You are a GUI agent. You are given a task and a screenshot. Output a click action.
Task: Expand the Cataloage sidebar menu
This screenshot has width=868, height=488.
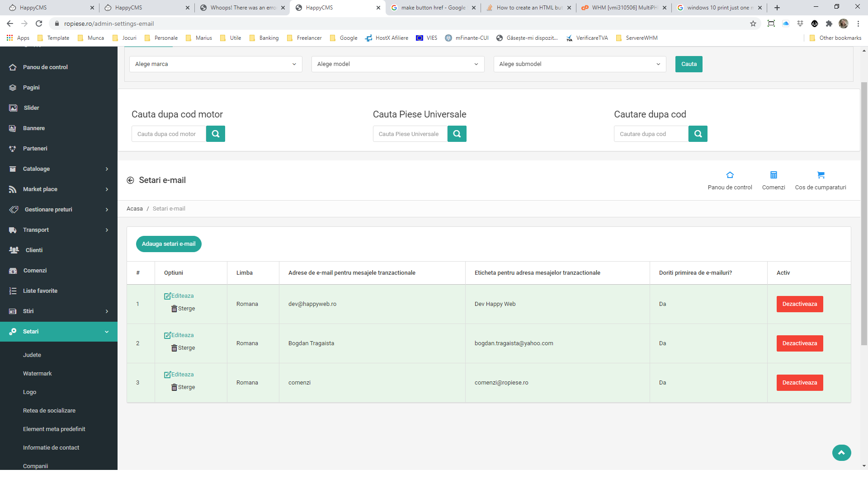click(59, 169)
